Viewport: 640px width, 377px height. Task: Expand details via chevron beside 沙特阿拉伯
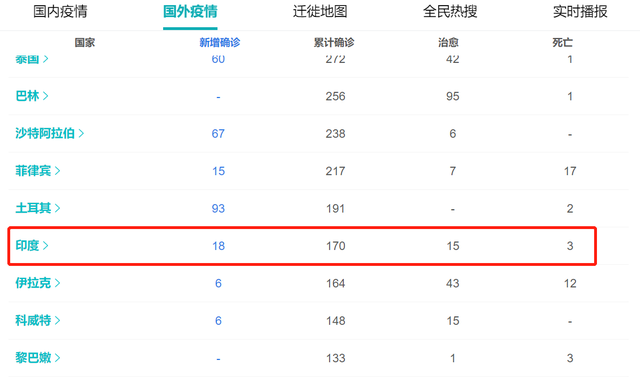[x=81, y=133]
